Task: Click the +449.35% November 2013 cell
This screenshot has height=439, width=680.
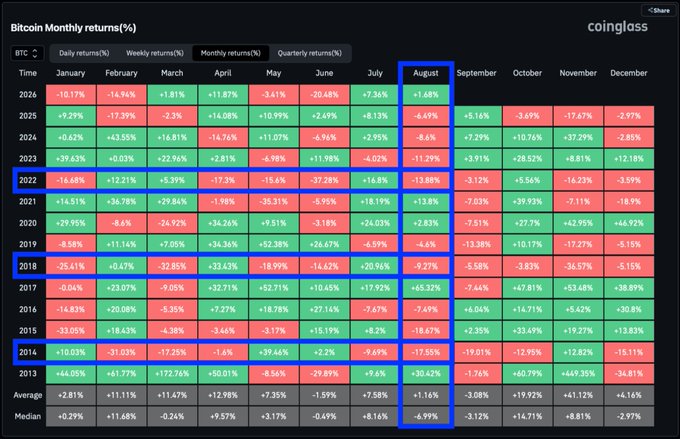Action: pos(578,373)
